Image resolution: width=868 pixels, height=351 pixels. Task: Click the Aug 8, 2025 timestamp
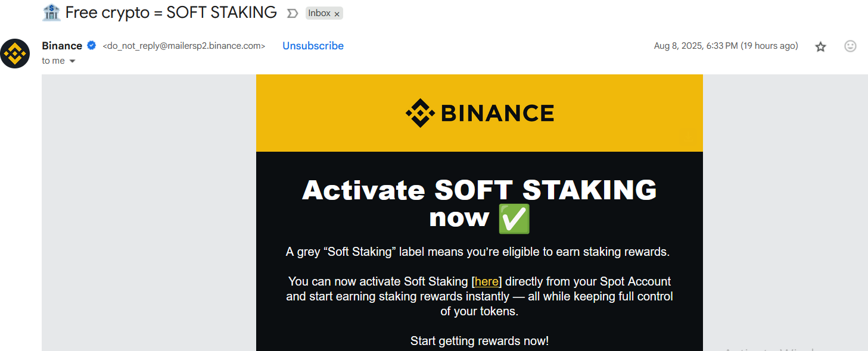point(726,46)
